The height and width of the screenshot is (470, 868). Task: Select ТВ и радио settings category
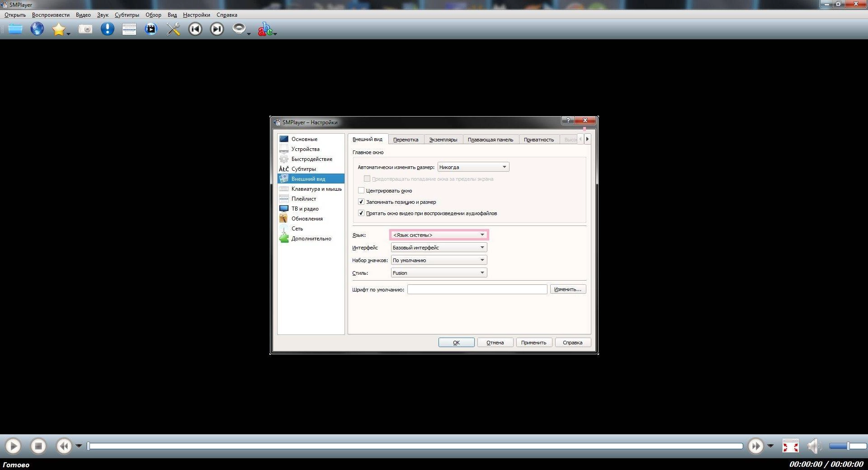311,209
